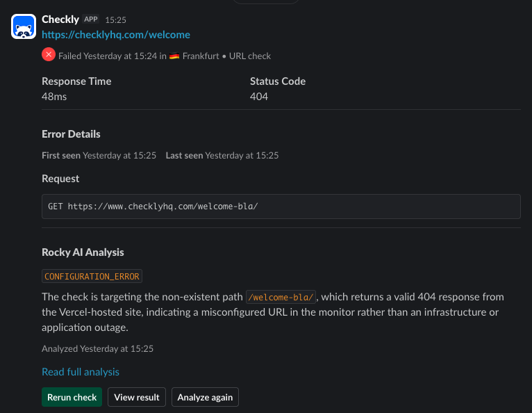Click the Rocky AI Analysis heading
Screen dimensions: 532x413
[x=83, y=252]
